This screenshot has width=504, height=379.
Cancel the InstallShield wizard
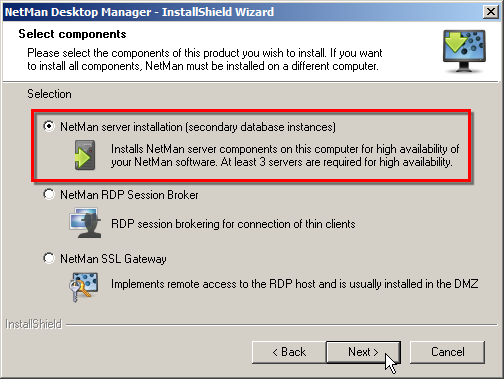(447, 352)
